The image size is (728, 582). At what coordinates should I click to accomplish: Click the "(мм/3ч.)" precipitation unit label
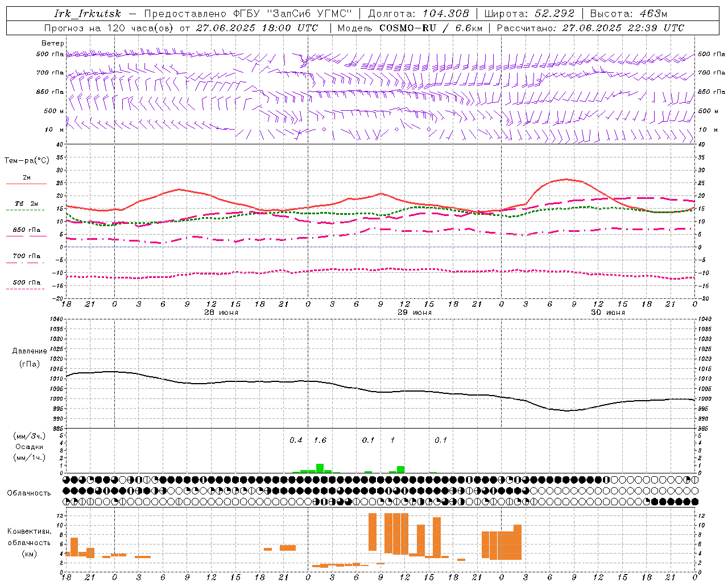tap(29, 436)
